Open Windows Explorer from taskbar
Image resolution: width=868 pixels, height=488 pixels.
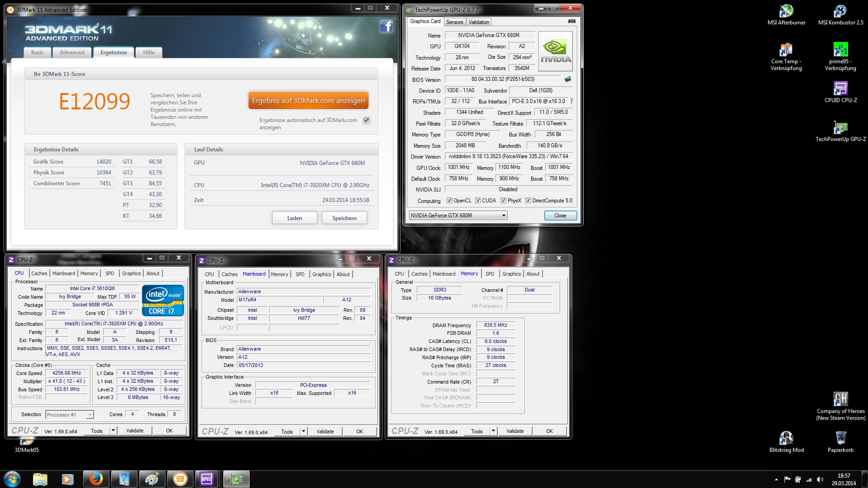click(40, 479)
